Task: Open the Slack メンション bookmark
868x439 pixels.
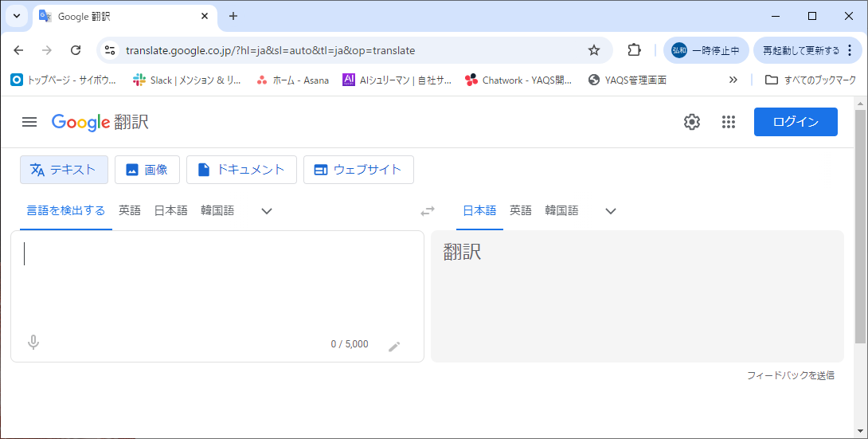Action: (187, 80)
